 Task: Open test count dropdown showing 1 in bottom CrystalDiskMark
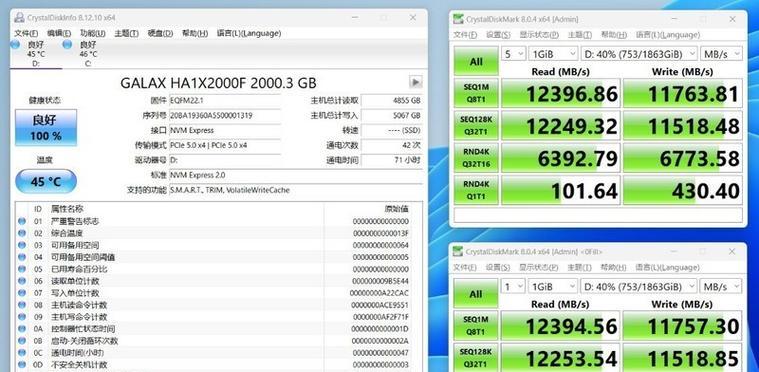click(514, 286)
